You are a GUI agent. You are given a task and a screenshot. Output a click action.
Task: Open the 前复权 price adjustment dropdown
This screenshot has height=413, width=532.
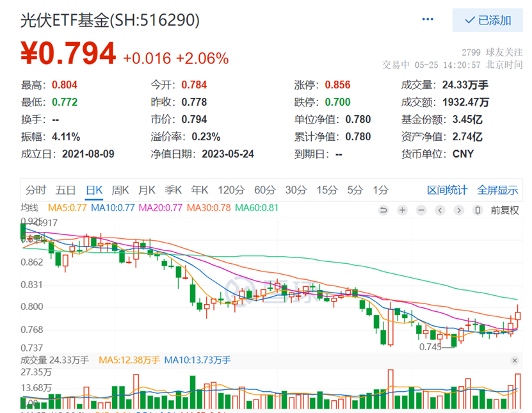click(504, 211)
